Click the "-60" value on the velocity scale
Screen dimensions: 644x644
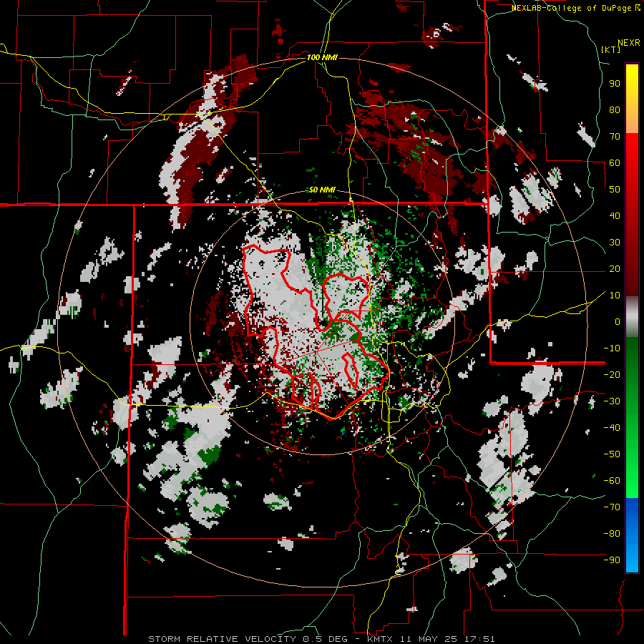(x=612, y=481)
